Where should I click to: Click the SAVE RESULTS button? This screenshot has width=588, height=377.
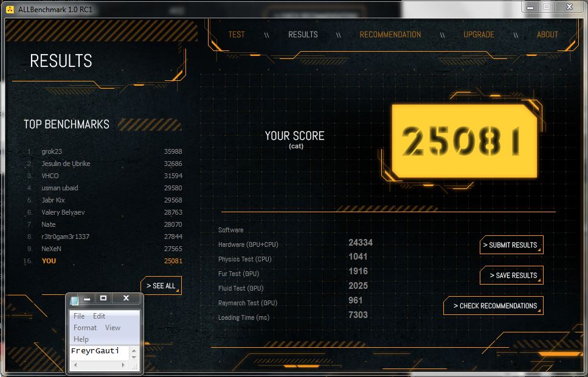point(512,275)
